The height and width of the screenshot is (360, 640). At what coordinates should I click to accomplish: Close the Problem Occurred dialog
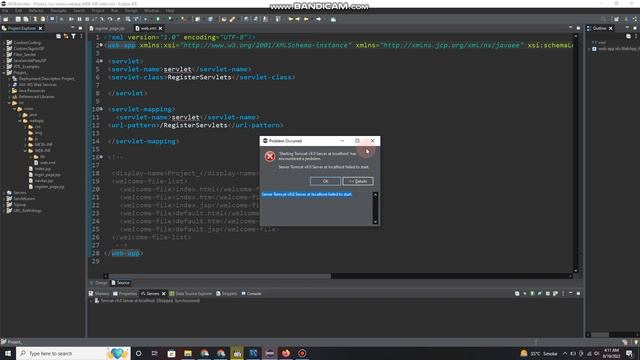(373, 141)
